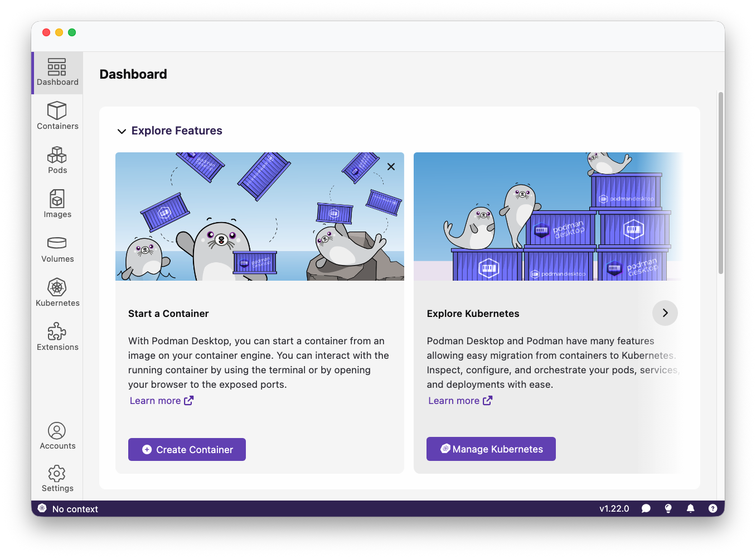This screenshot has height=558, width=756.
Task: Show next feature card with arrow
Action: tap(665, 313)
